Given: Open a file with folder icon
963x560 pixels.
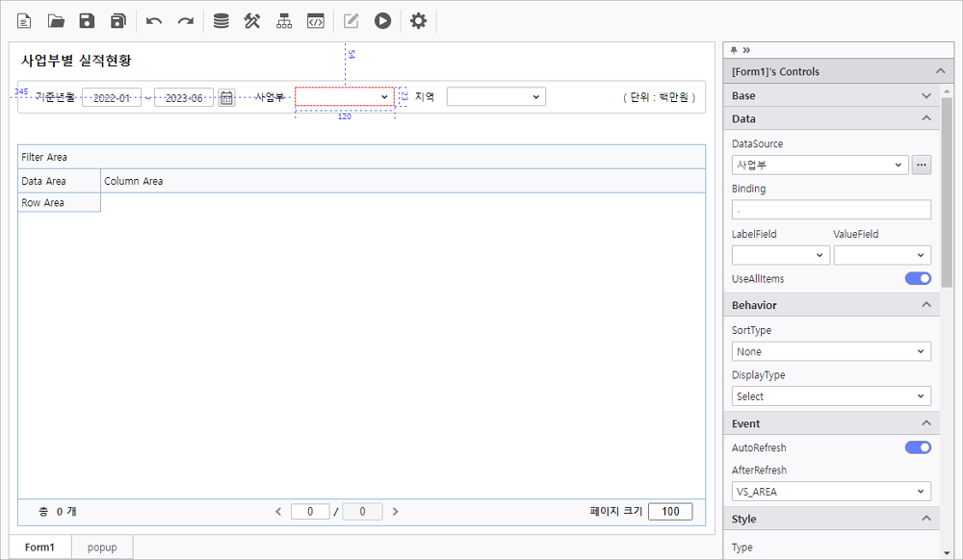Looking at the screenshot, I should [x=56, y=21].
